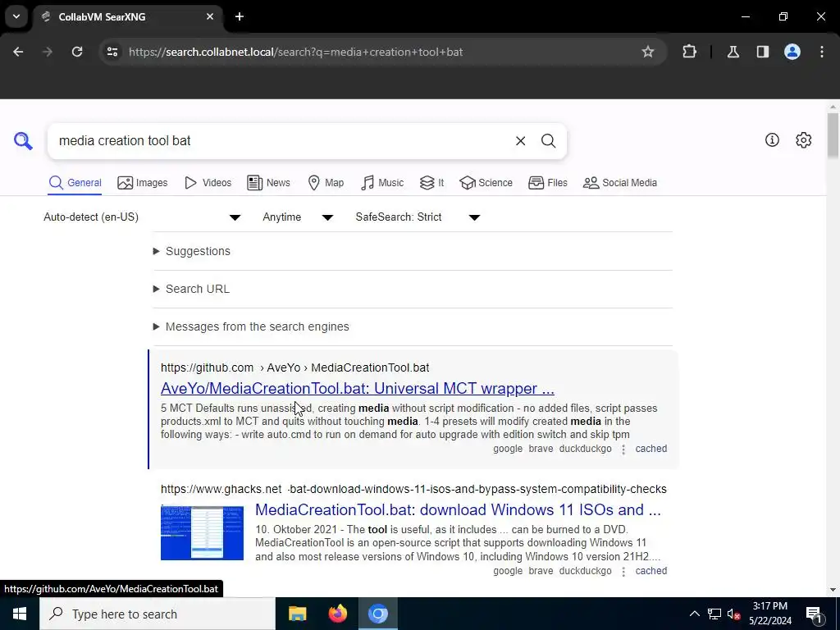Open the Extensions puzzle icon
840x630 pixels.
[689, 52]
